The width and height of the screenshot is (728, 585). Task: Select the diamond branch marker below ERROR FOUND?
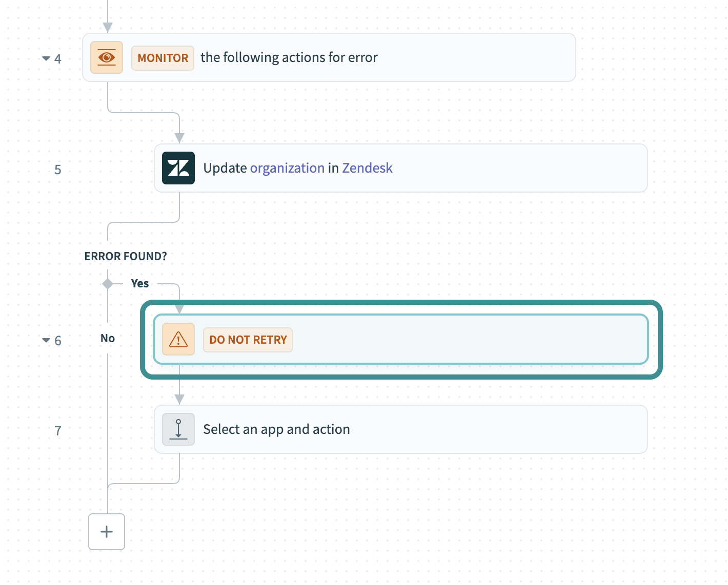coord(107,283)
